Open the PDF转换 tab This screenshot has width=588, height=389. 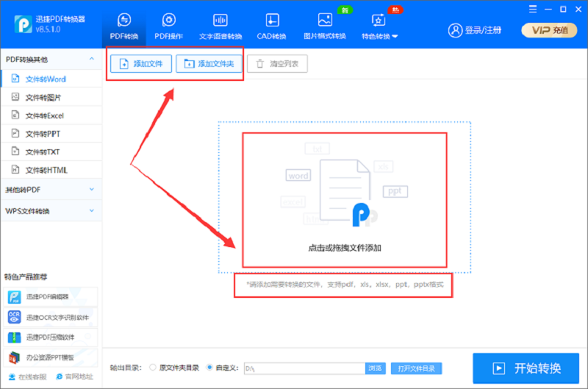coord(124,26)
